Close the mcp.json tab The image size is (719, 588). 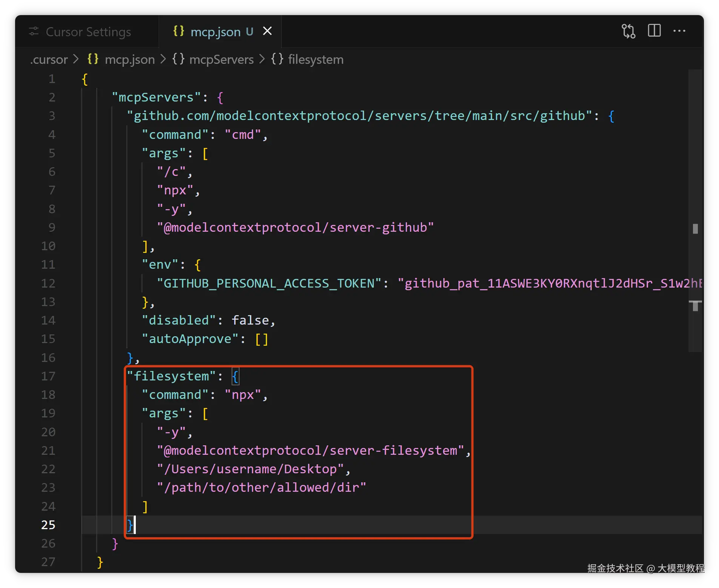(267, 31)
